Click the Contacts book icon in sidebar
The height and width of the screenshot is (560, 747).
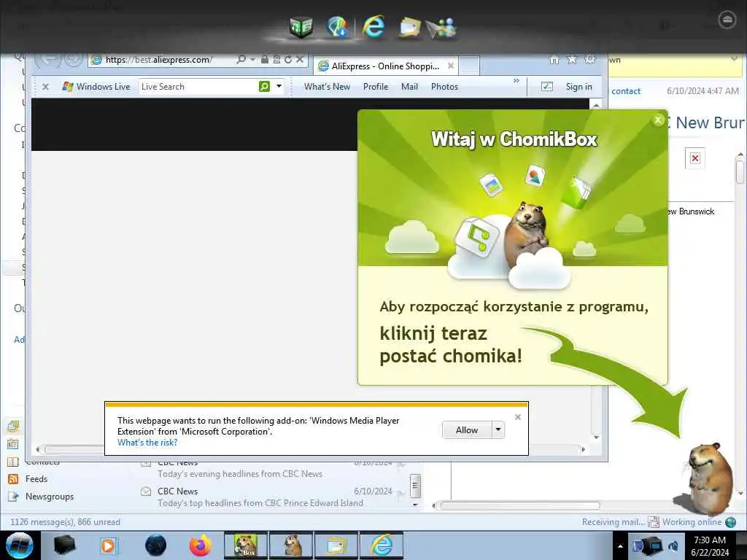13,462
